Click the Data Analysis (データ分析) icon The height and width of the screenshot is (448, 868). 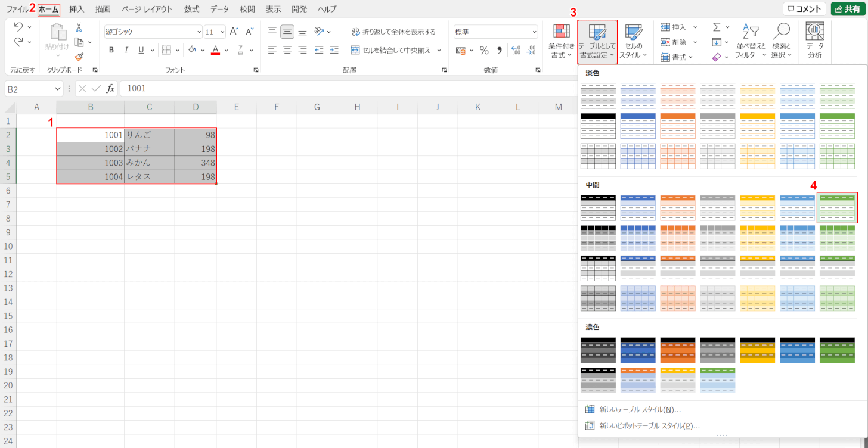[814, 42]
